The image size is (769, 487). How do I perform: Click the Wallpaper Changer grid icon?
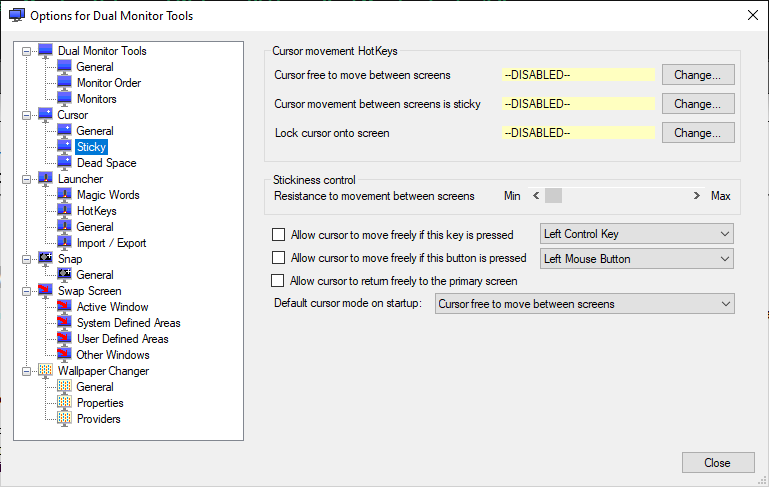coord(45,371)
